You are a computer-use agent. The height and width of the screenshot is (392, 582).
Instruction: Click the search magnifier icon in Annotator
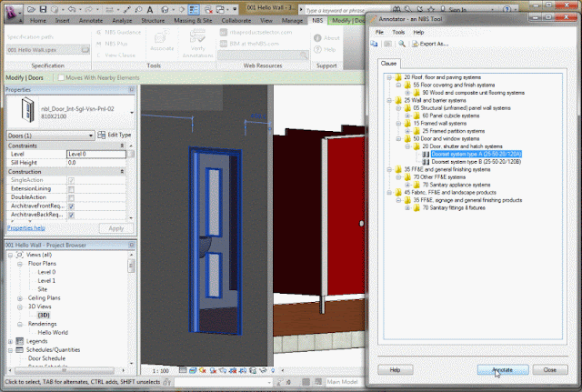(x=402, y=44)
